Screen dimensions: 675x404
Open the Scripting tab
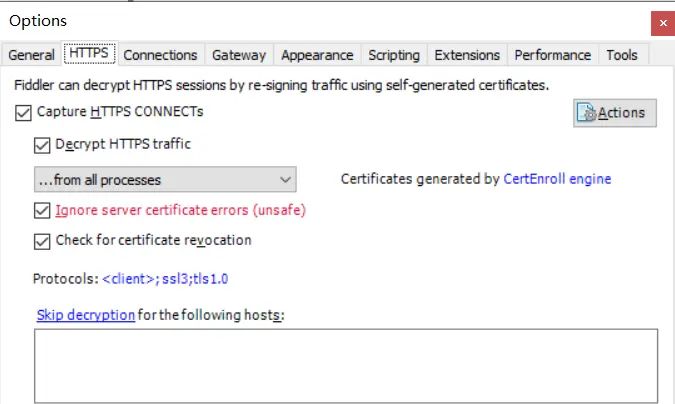tap(394, 55)
